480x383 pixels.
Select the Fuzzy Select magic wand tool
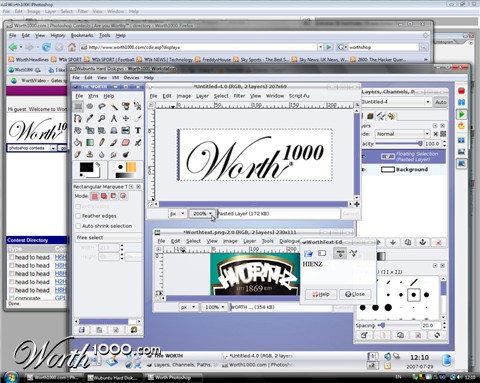coord(114,106)
